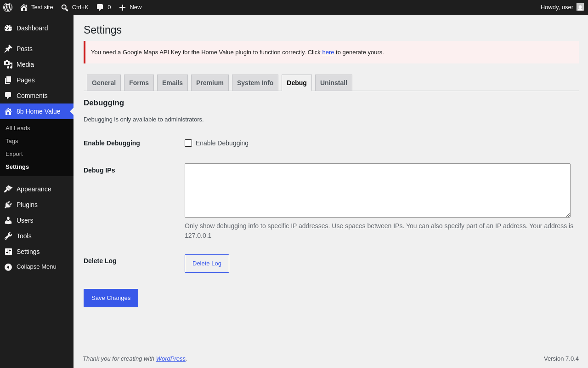Click the Tools wrench icon
Viewport: 588px width, 368px height.
[x=8, y=236]
